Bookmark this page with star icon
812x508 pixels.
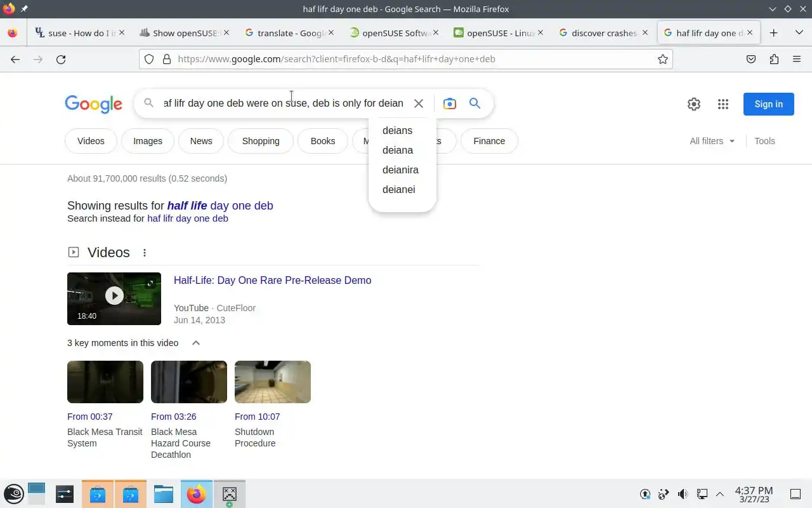[x=663, y=59]
